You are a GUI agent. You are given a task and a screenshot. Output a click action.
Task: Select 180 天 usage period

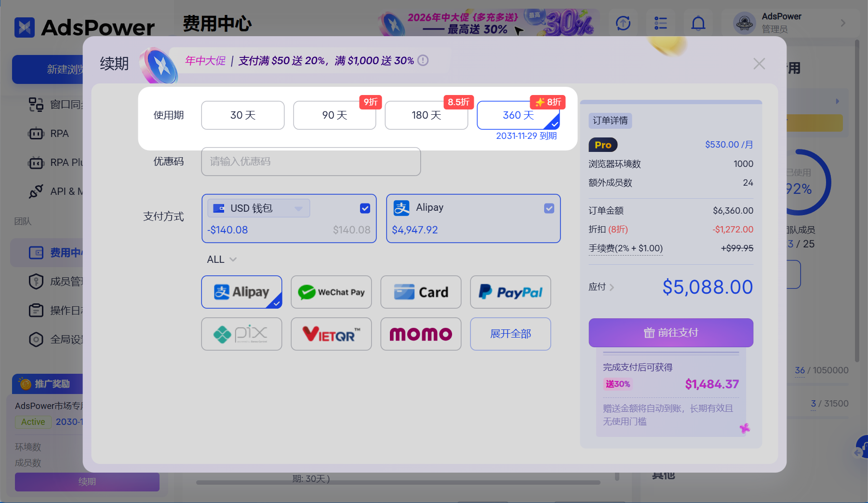point(427,115)
